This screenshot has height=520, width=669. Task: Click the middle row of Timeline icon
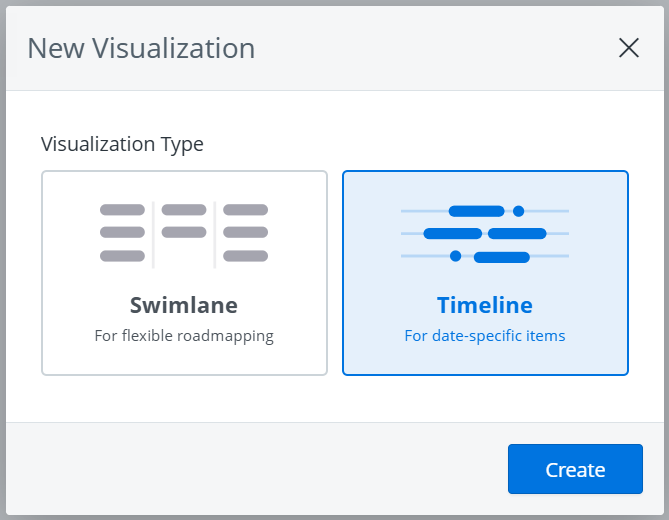coord(485,234)
